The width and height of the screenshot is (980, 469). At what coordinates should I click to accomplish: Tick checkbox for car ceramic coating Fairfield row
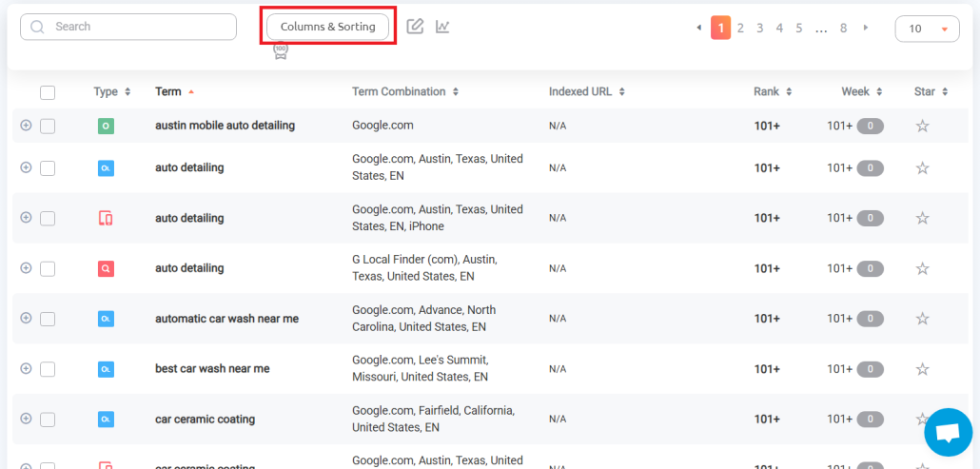point(48,419)
